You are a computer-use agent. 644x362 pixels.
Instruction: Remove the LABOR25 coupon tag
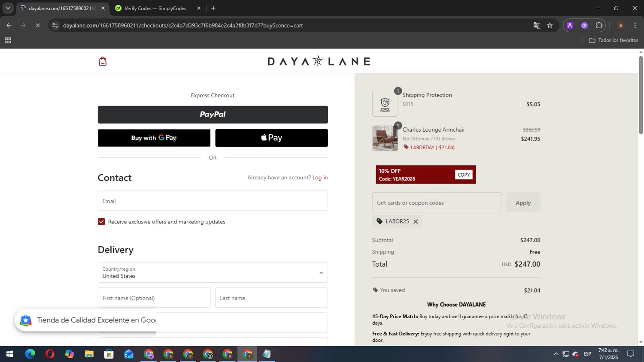coord(416,222)
